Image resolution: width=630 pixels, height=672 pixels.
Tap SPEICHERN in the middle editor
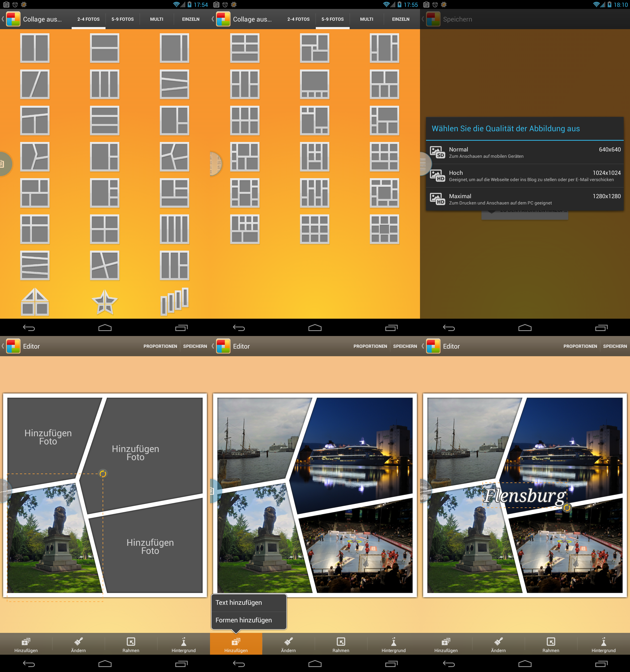point(405,346)
